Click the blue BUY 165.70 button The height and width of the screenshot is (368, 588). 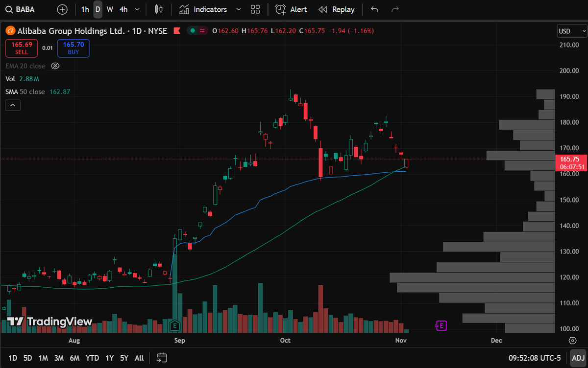[73, 48]
